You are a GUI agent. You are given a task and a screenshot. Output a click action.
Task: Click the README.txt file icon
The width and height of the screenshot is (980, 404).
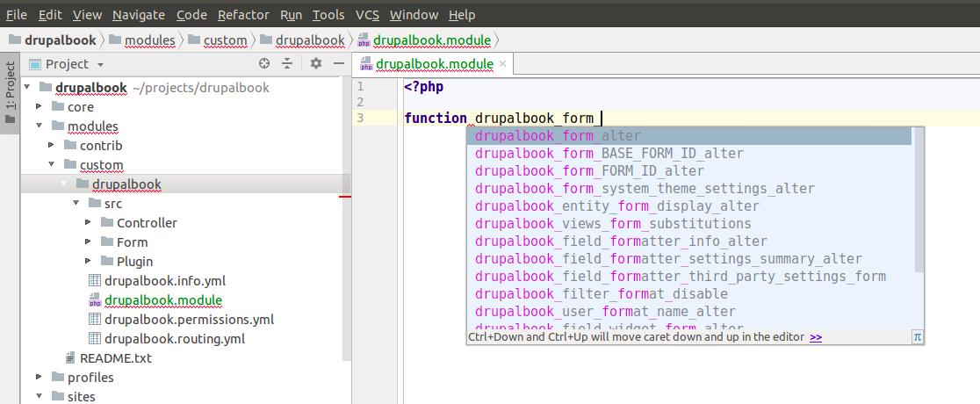70,358
